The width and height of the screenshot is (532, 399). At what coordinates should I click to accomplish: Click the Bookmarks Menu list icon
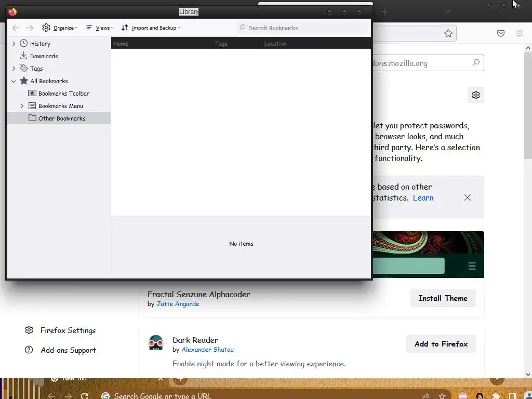click(x=32, y=105)
